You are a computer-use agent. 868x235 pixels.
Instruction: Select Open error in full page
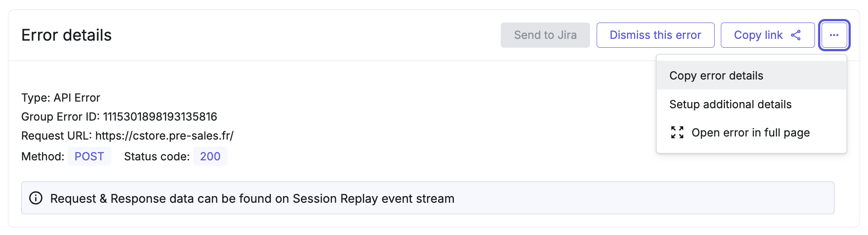pos(750,133)
